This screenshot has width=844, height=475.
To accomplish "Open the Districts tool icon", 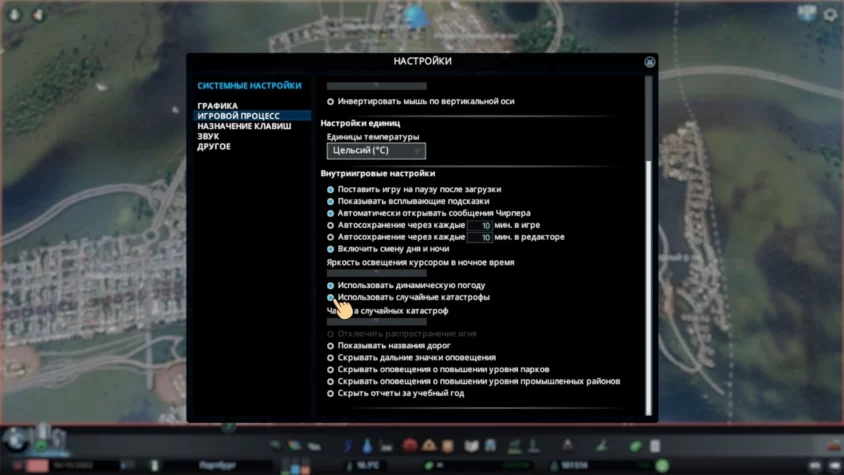I will click(x=314, y=446).
